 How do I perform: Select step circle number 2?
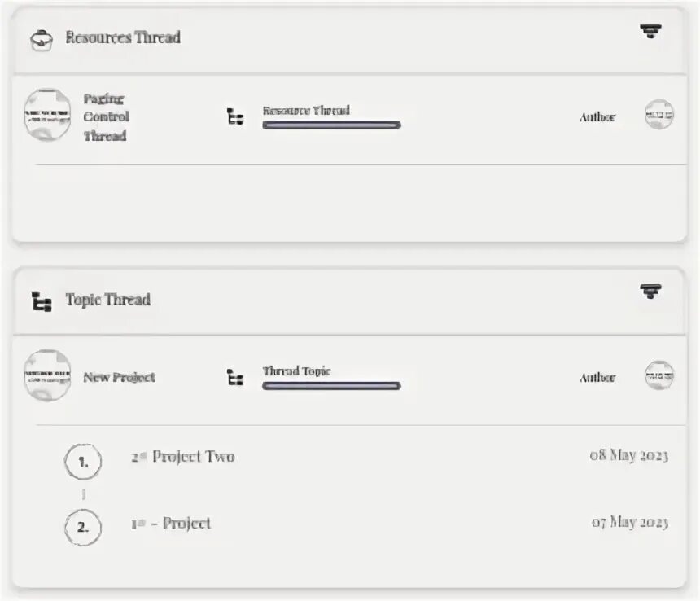click(x=83, y=528)
